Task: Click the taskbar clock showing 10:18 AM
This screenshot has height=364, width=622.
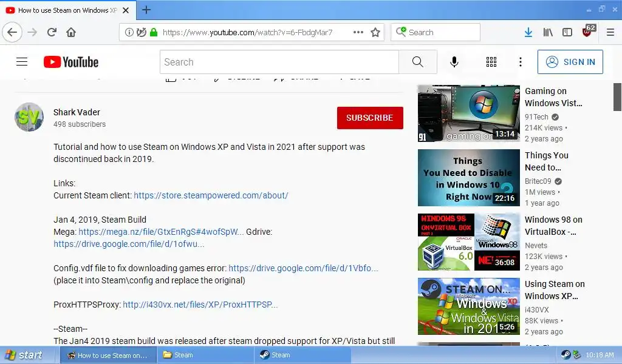Action: pyautogui.click(x=600, y=355)
